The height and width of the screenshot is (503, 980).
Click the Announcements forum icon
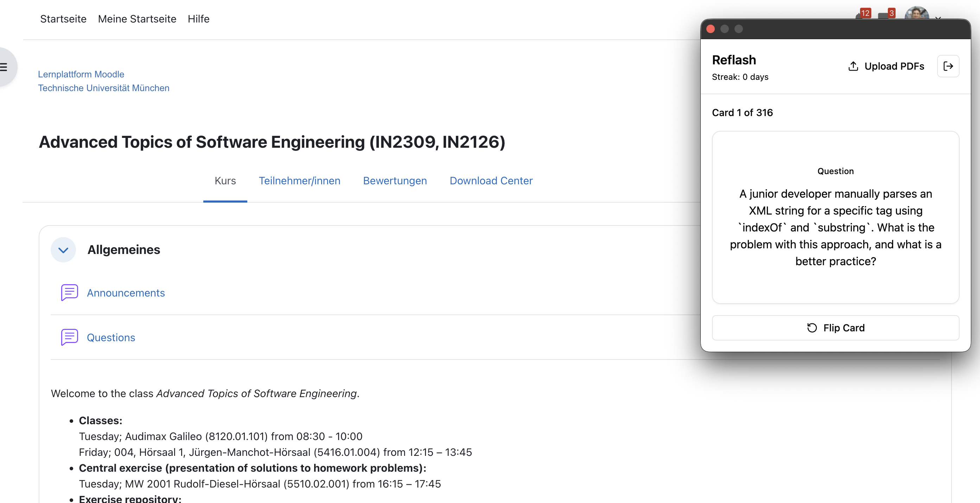pyautogui.click(x=69, y=293)
